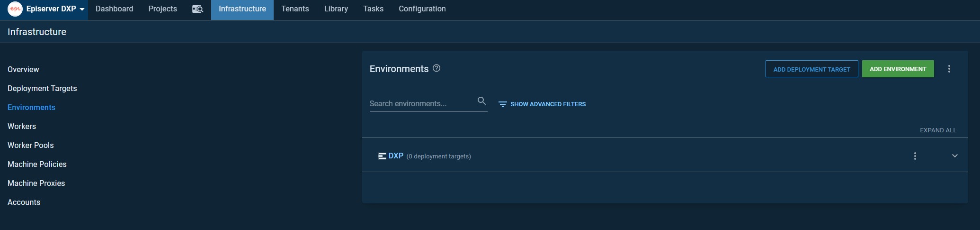Click the advanced filters funnel icon
Viewport: 980px width, 230px height.
[502, 104]
